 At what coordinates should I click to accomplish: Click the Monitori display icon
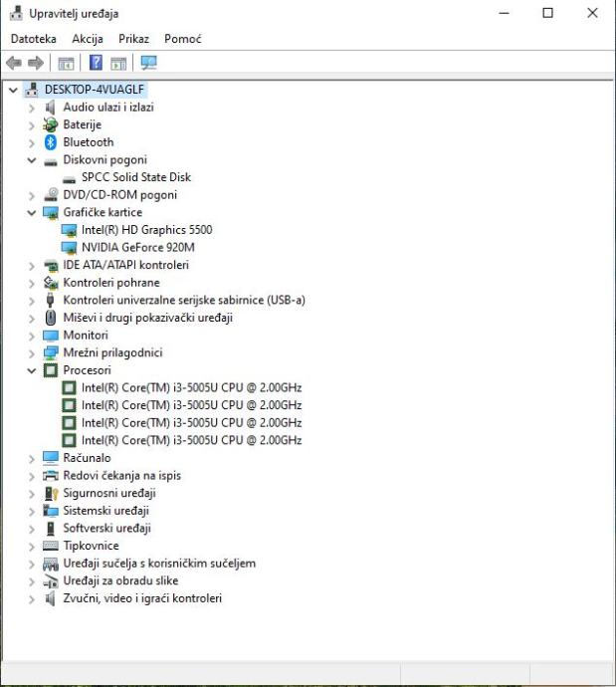[x=51, y=336]
